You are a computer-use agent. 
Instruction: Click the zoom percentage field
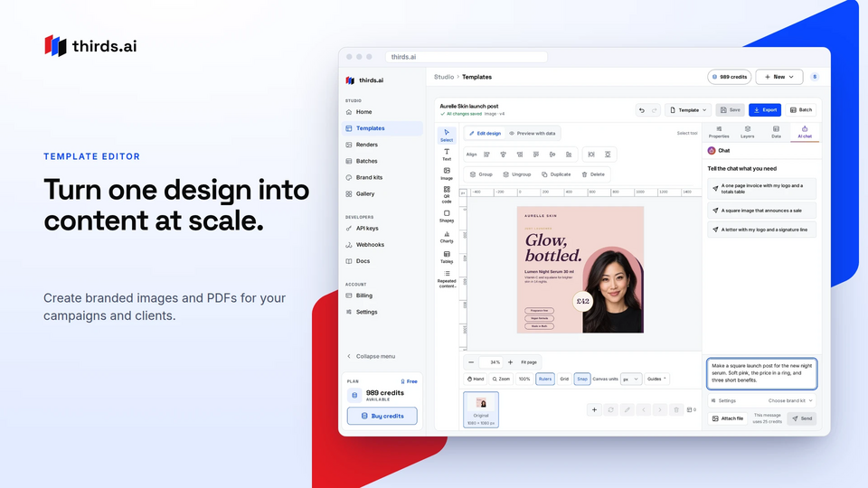coord(490,362)
